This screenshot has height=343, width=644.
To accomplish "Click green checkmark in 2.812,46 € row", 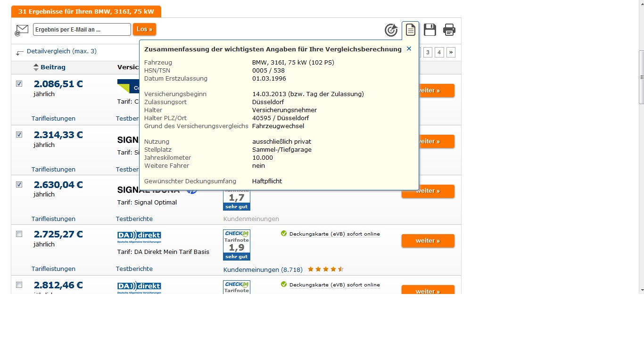I will coord(284,284).
